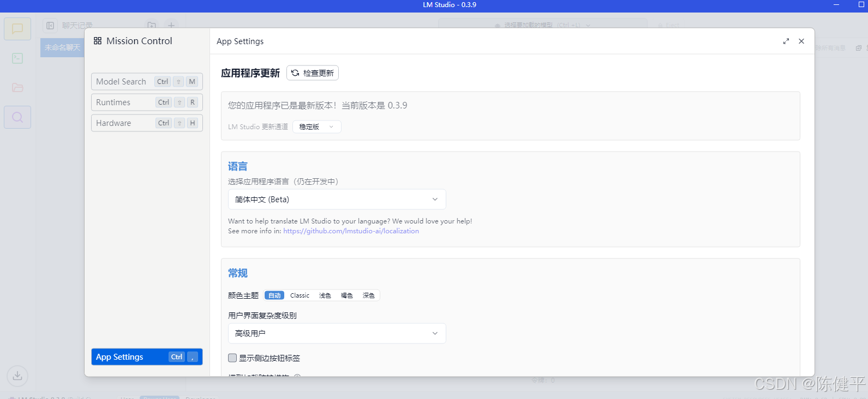Image resolution: width=868 pixels, height=399 pixels.
Task: Click the 用户界面复杂度级别 label
Action: (x=262, y=316)
